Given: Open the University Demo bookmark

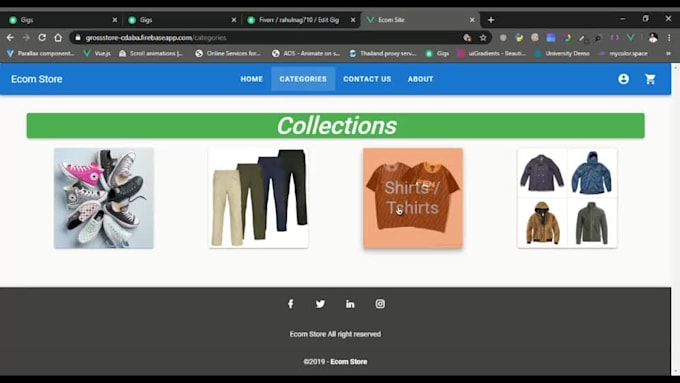Looking at the screenshot, I should pos(562,53).
